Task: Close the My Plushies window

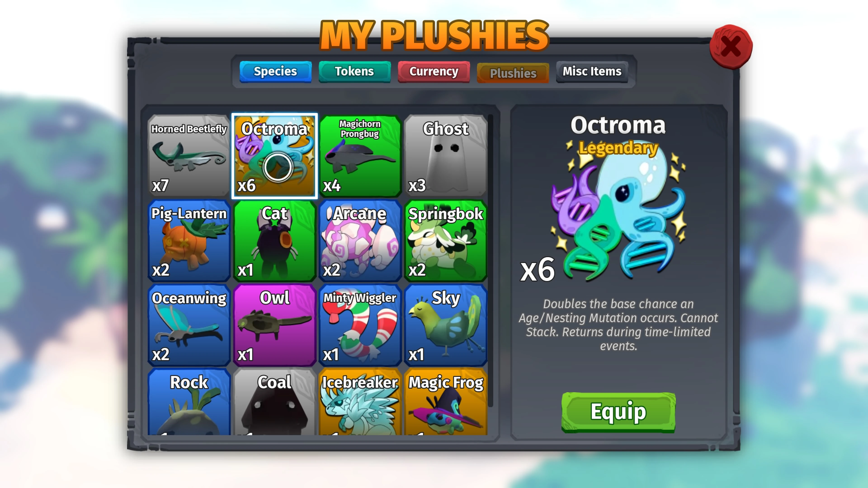Action: pos(731,47)
